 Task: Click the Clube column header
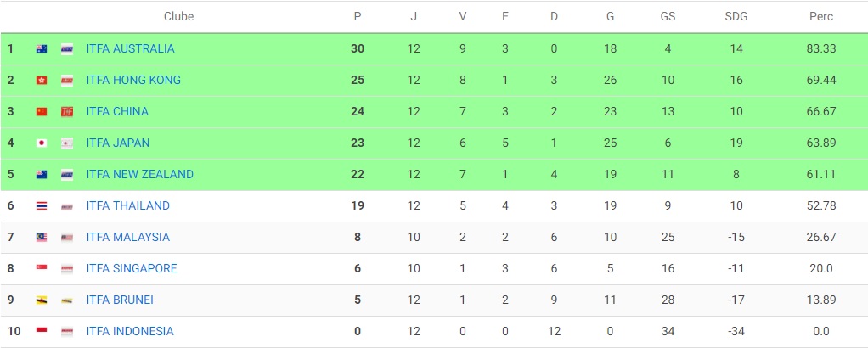pyautogui.click(x=179, y=17)
